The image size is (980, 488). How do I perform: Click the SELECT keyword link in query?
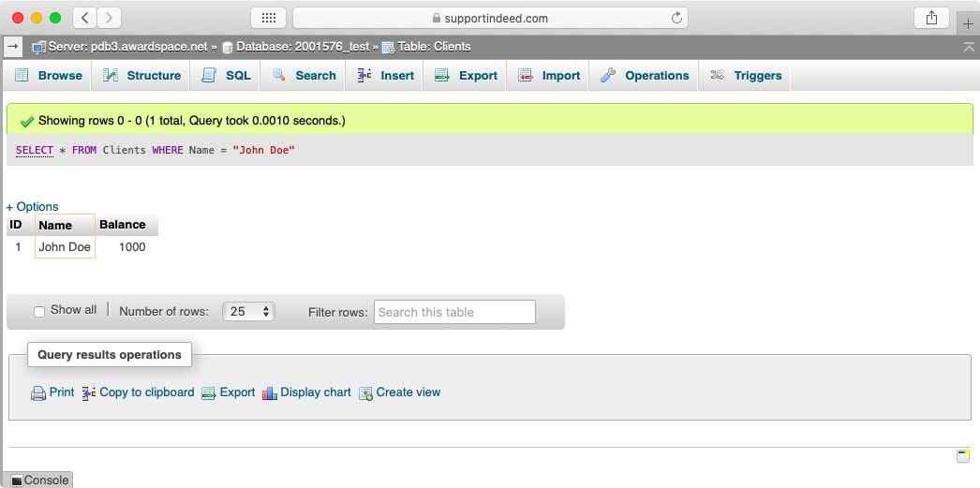click(35, 150)
